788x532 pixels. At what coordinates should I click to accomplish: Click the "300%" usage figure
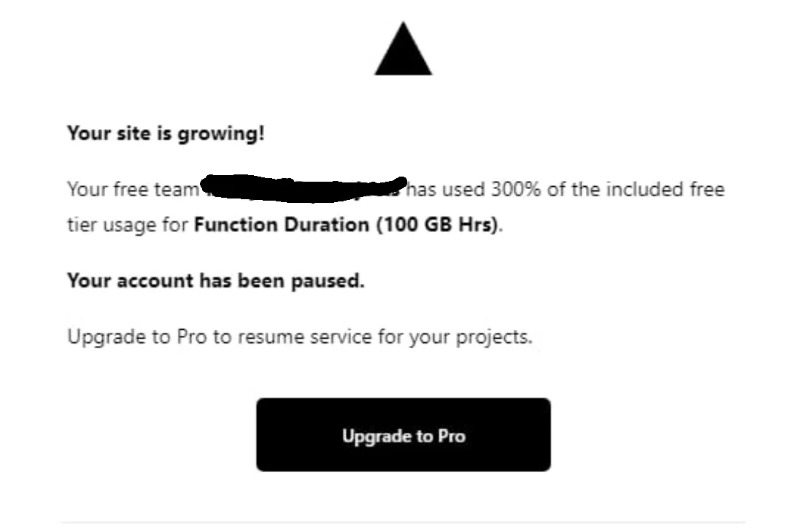click(x=515, y=190)
